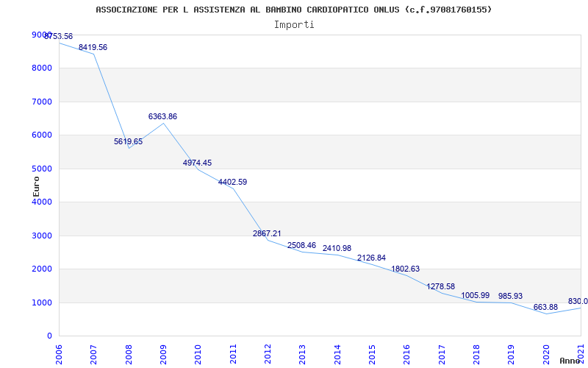This screenshot has width=588, height=368.
Task: Click the data label 2126.84
Action: [x=371, y=258]
